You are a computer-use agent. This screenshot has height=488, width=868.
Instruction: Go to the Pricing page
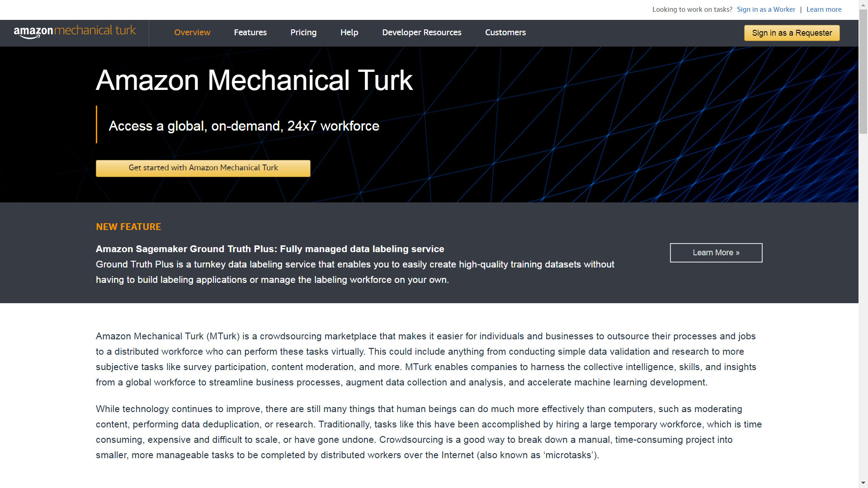[303, 33]
